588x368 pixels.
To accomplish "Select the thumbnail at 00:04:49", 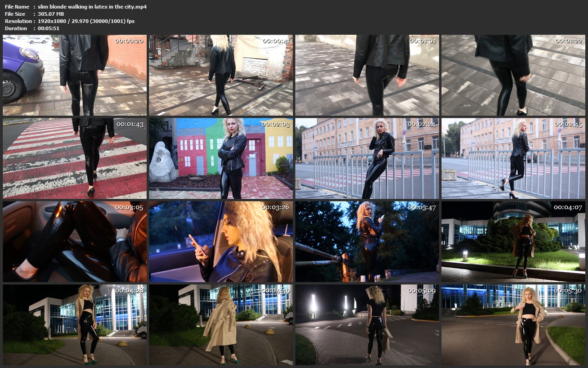I will (x=221, y=325).
